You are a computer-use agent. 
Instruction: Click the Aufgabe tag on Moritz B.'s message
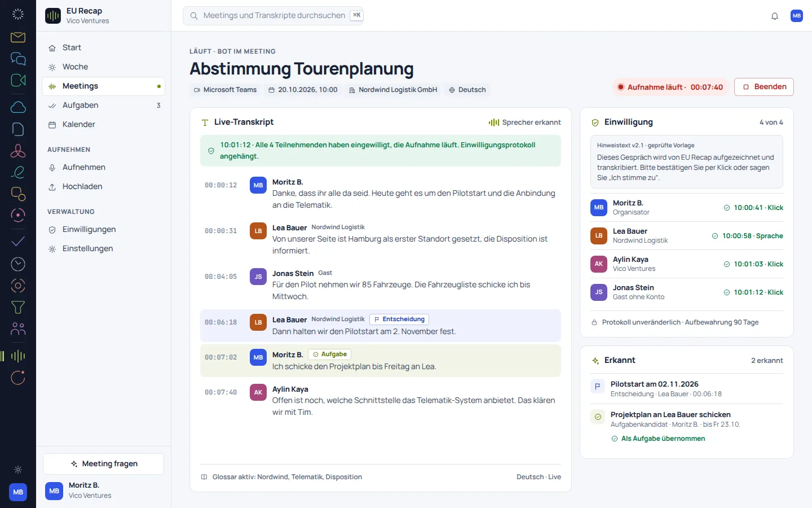tap(330, 354)
